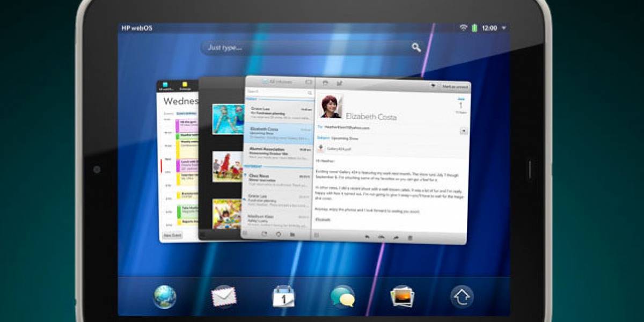Launch the Email envelope app from dock
The width and height of the screenshot is (644, 322).
point(224,297)
